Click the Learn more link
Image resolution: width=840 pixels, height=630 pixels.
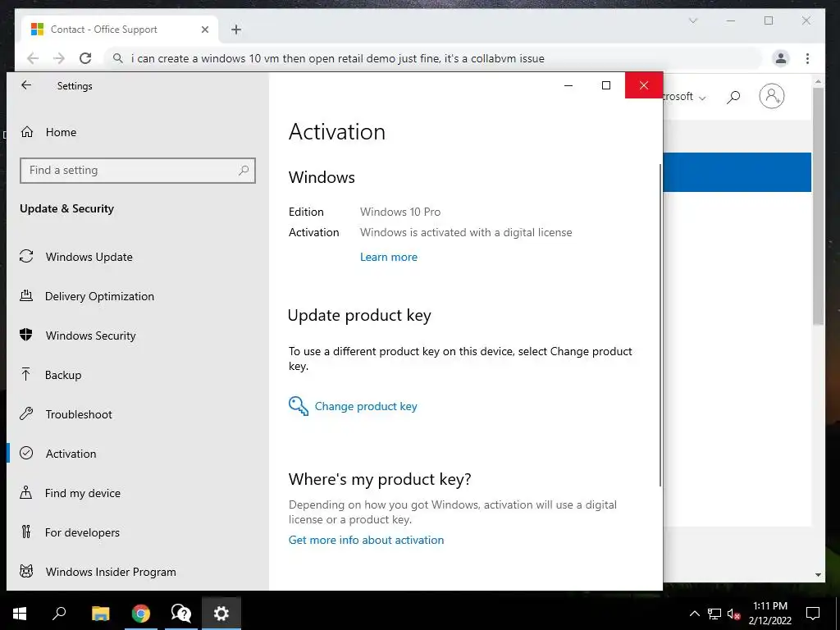pos(388,257)
